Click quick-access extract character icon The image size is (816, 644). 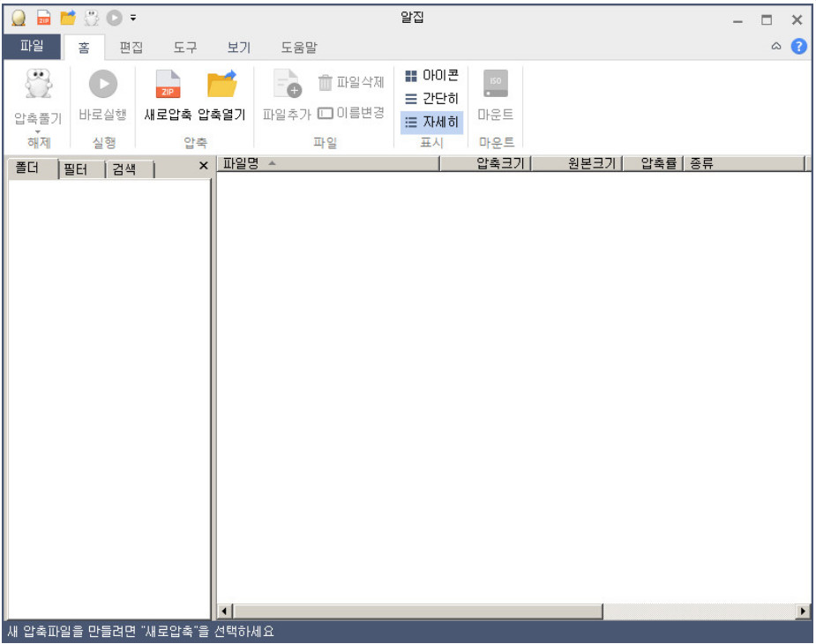tap(92, 19)
